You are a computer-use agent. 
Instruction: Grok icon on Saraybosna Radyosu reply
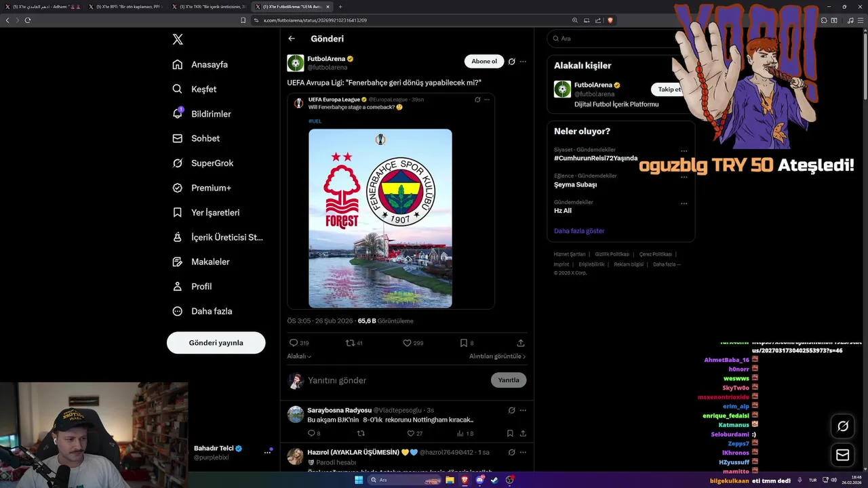512,410
